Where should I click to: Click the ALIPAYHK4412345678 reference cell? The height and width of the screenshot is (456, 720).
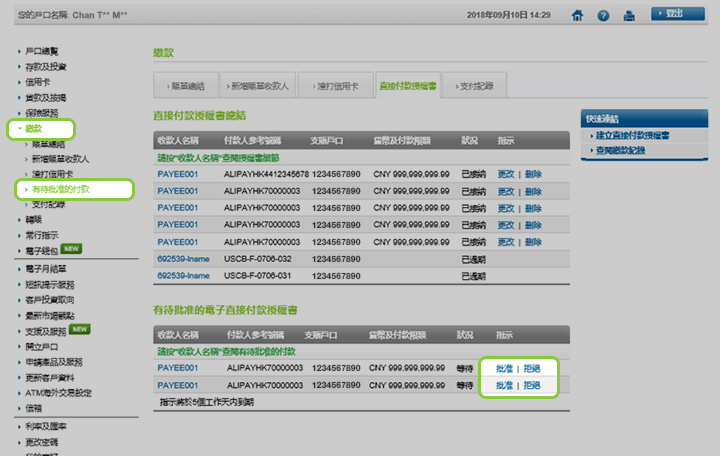pyautogui.click(x=266, y=174)
